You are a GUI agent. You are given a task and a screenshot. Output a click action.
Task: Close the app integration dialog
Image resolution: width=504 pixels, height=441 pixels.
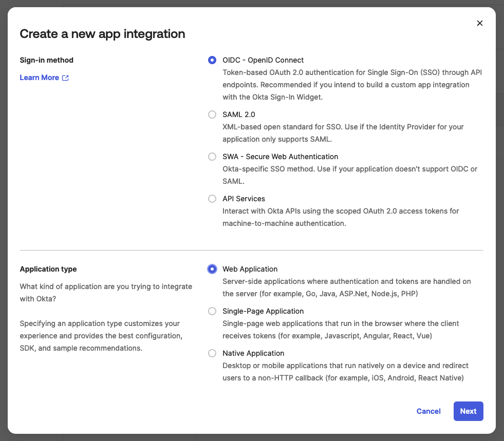coord(479,23)
